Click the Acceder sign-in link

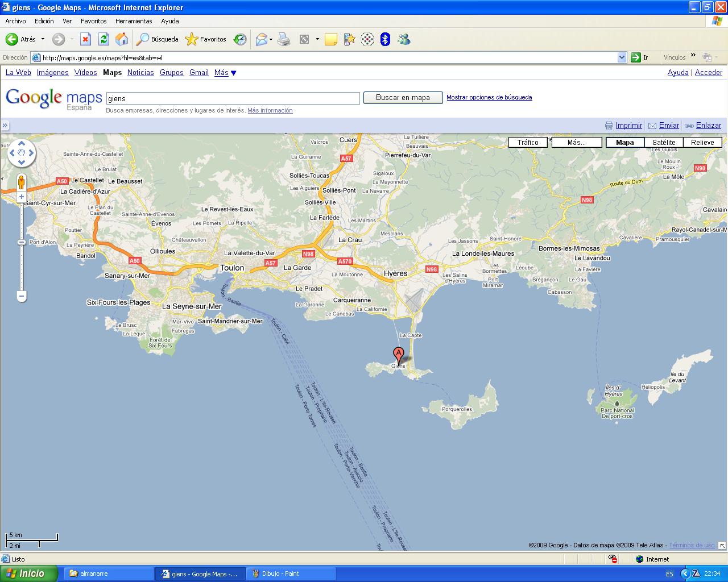click(x=709, y=73)
